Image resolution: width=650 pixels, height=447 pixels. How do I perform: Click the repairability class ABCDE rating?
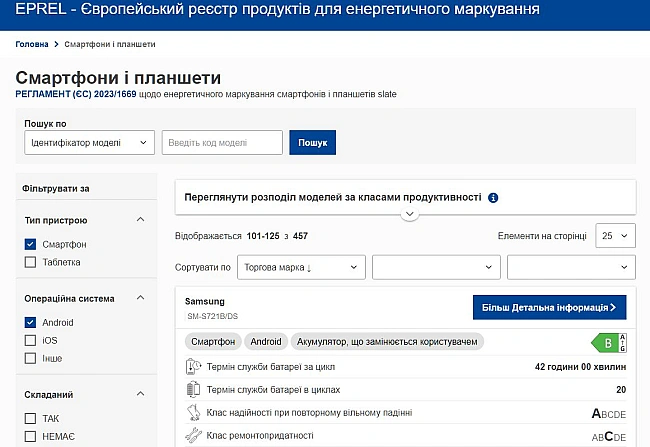tap(609, 436)
